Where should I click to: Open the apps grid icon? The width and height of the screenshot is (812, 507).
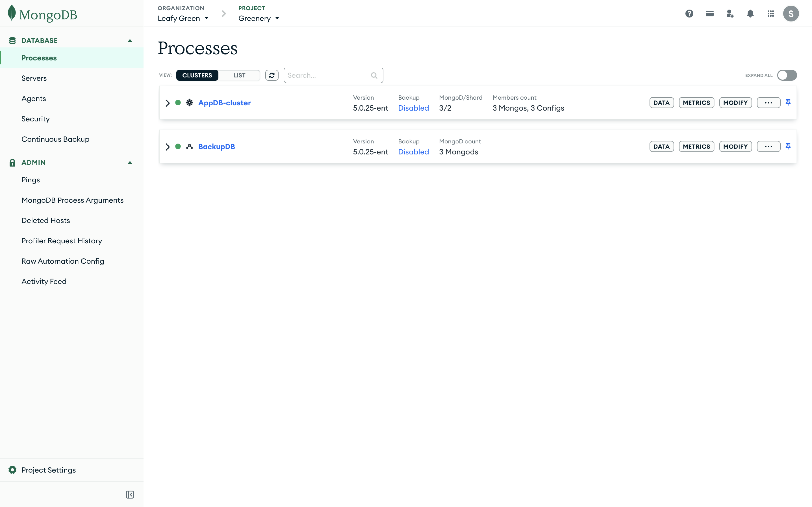(x=771, y=14)
